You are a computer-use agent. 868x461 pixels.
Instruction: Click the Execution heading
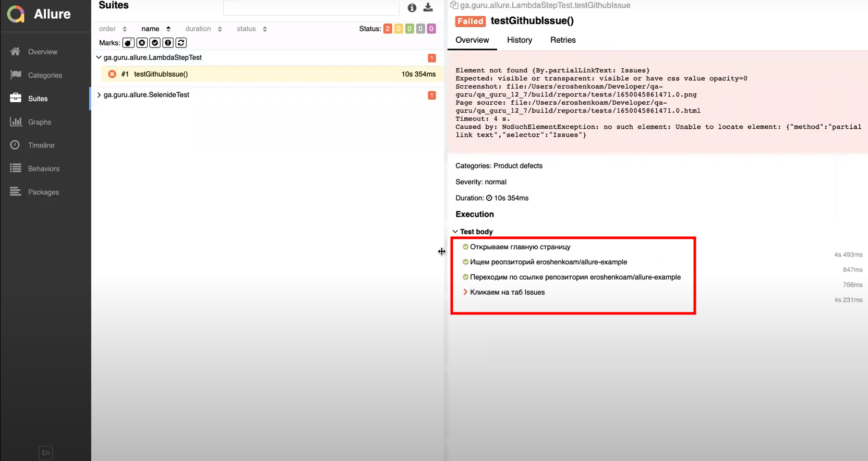(x=475, y=214)
